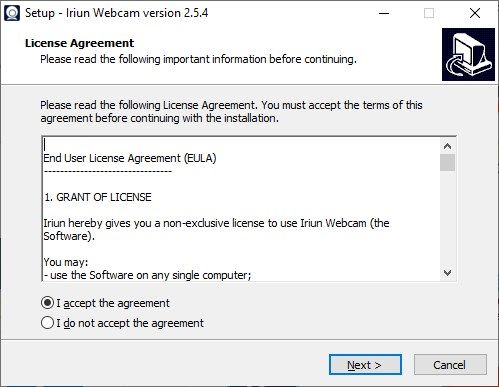Click the Iriun Webcam icon in title bar

point(12,13)
